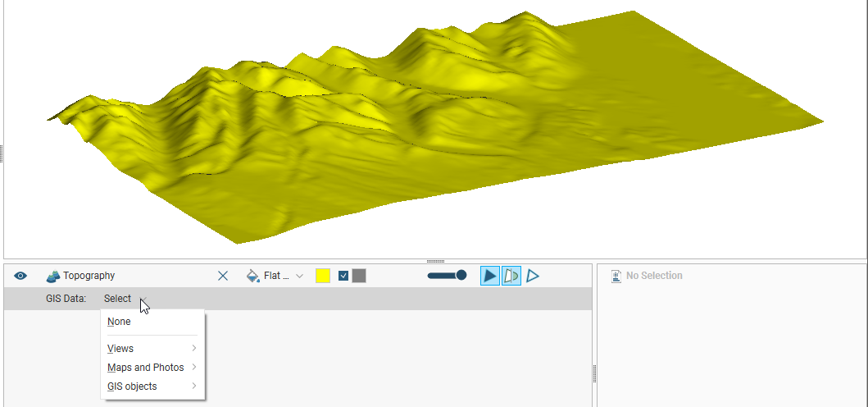
Task: Adjust the opacity slider handle
Action: (461, 276)
